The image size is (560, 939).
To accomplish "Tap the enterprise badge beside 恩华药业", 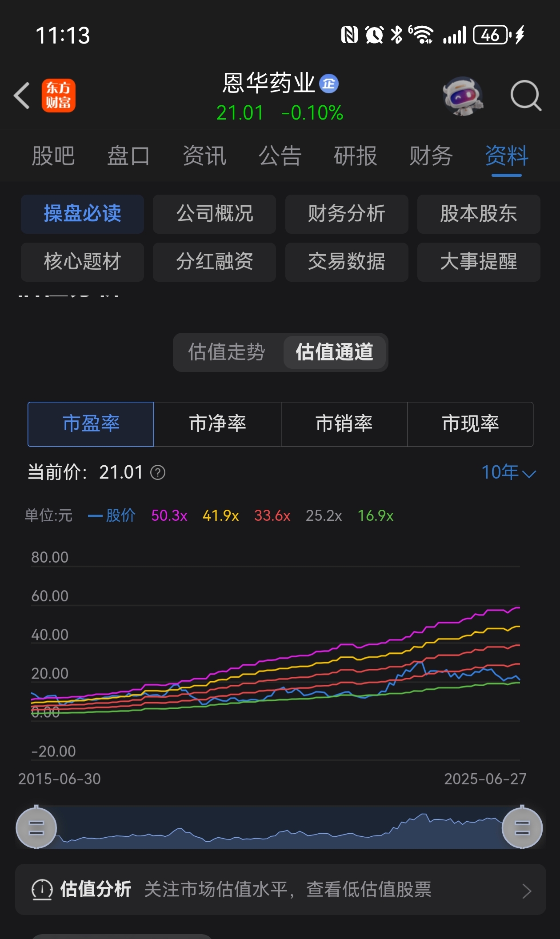I will (x=329, y=84).
